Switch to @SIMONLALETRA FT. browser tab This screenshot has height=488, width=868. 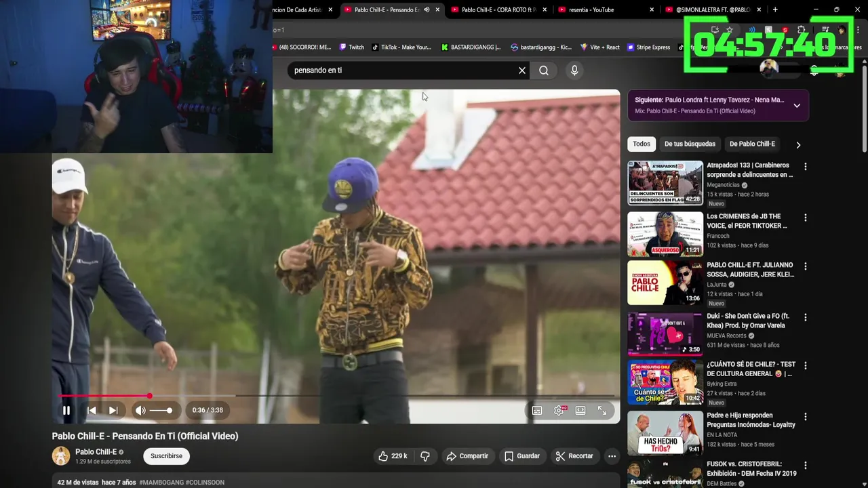tap(712, 9)
